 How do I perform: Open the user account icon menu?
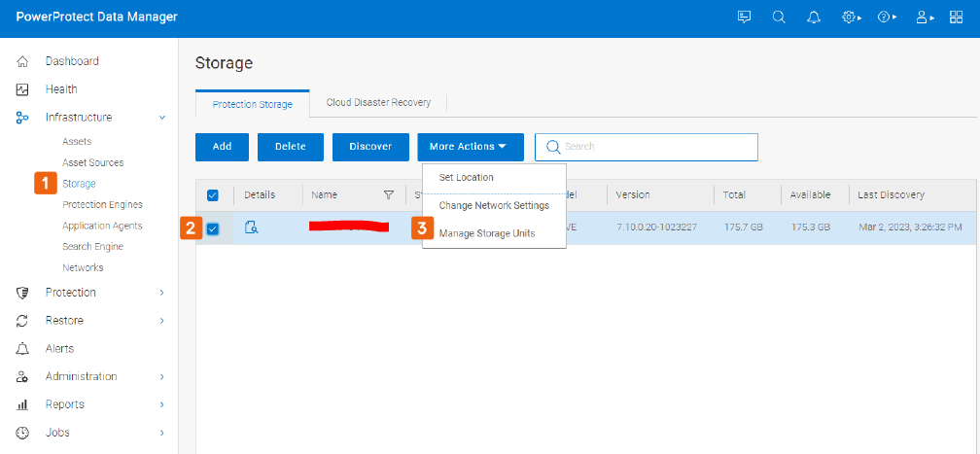(x=924, y=17)
